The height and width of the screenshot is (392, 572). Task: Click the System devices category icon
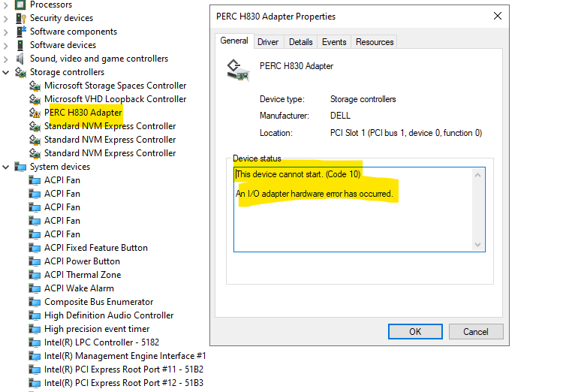(x=20, y=167)
